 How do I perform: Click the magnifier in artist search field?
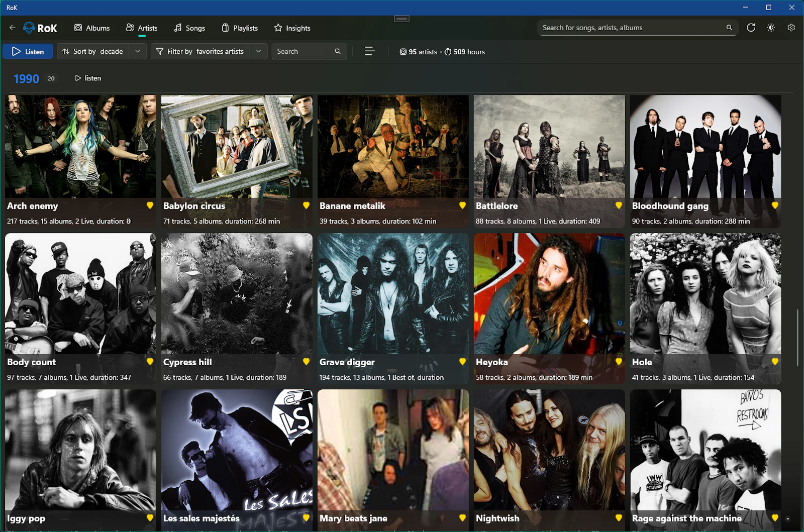338,51
